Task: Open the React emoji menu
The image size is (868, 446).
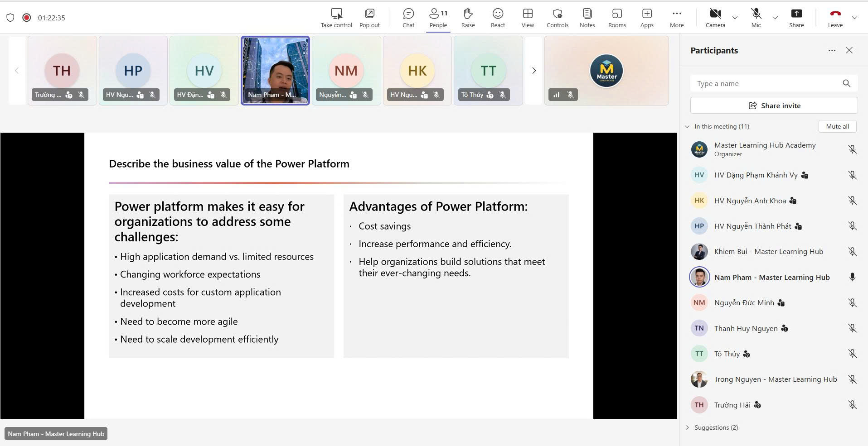Action: (x=498, y=18)
